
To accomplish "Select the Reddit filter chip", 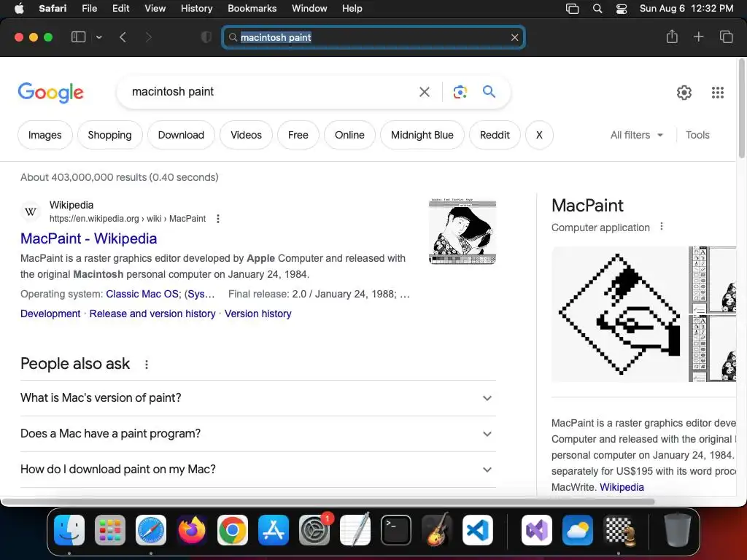I will [x=495, y=135].
